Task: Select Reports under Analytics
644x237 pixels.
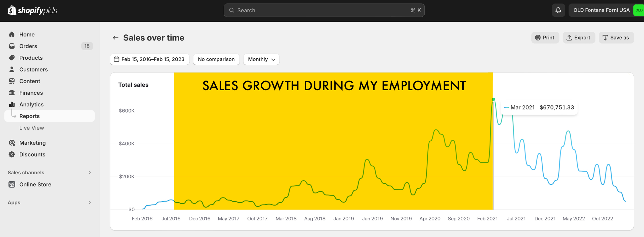Action: point(50,116)
